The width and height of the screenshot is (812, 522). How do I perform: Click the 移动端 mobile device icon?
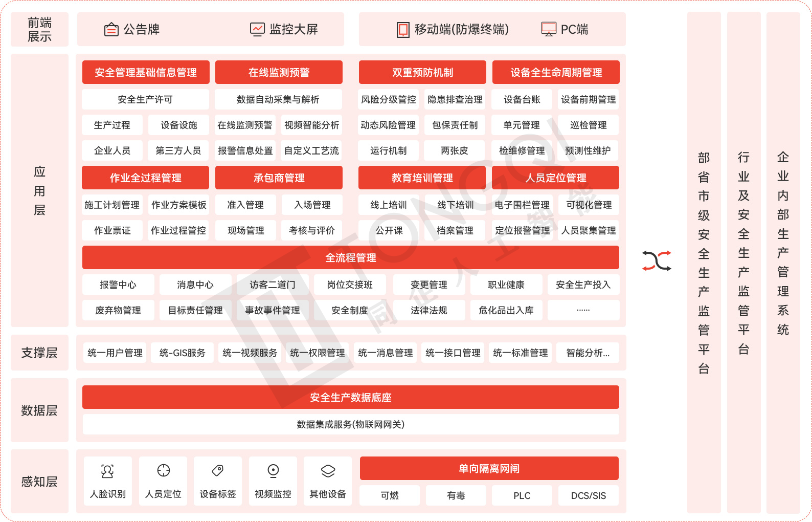[x=403, y=30]
